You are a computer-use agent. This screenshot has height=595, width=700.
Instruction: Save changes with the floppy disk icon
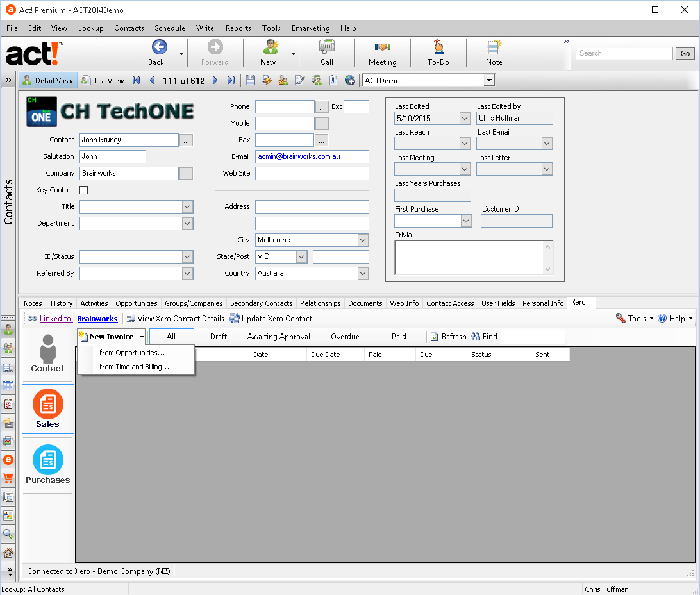point(250,80)
